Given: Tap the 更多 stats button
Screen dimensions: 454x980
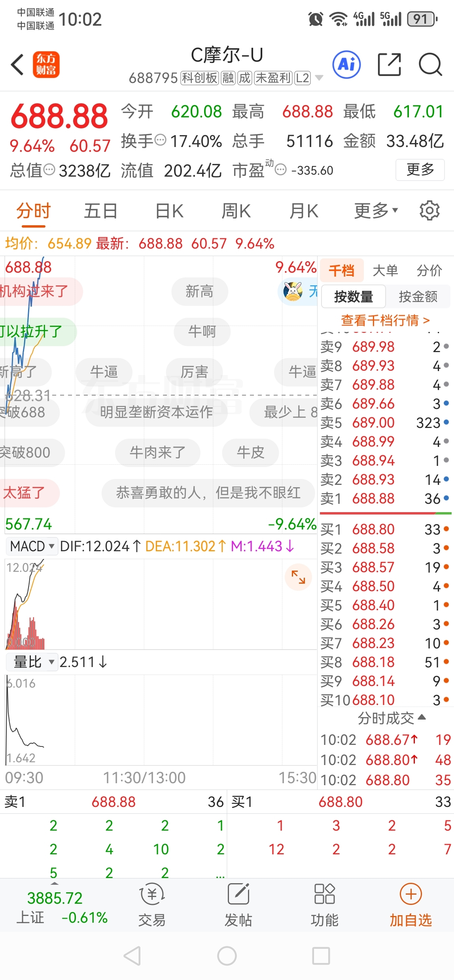Looking at the screenshot, I should [x=420, y=170].
